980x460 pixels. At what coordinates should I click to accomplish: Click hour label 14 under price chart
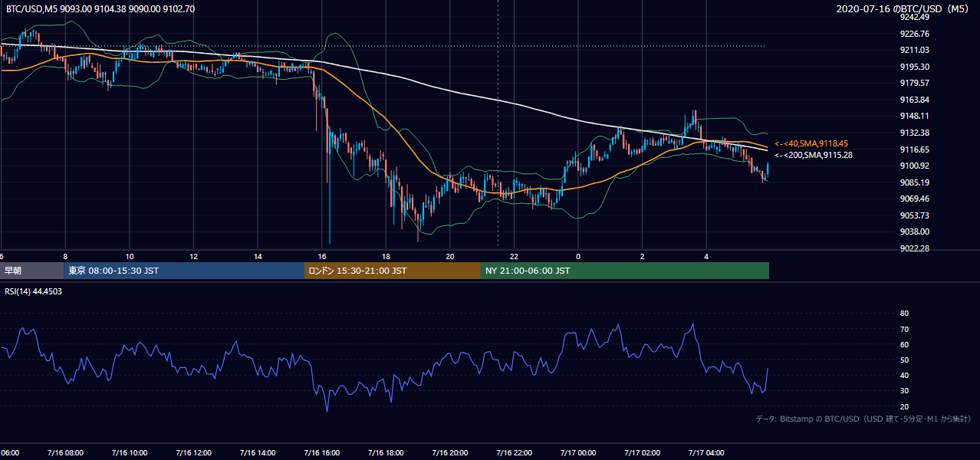[258, 257]
